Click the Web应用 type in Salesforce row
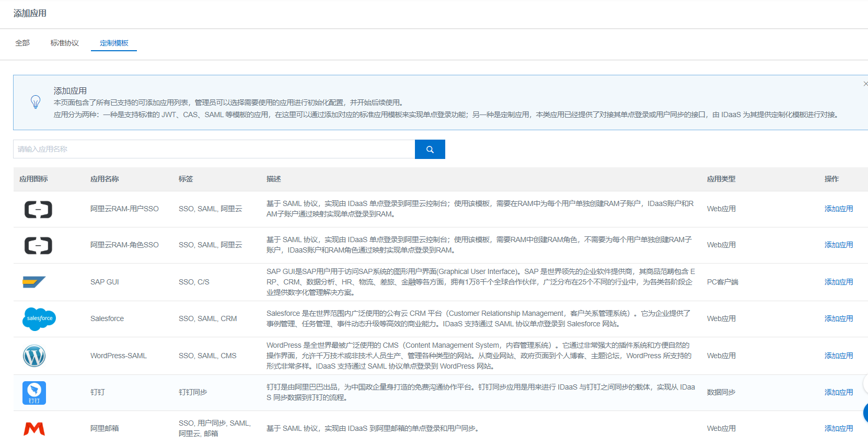The height and width of the screenshot is (445, 868). (721, 318)
